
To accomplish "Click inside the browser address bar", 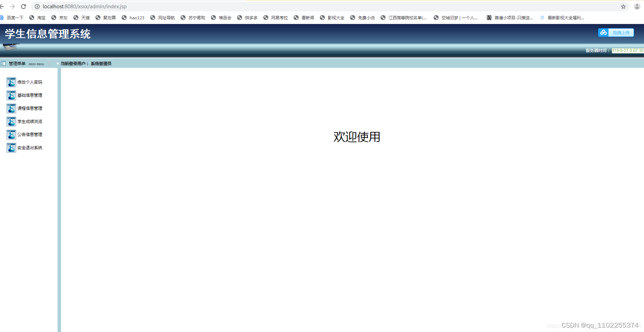I will coord(138,6).
